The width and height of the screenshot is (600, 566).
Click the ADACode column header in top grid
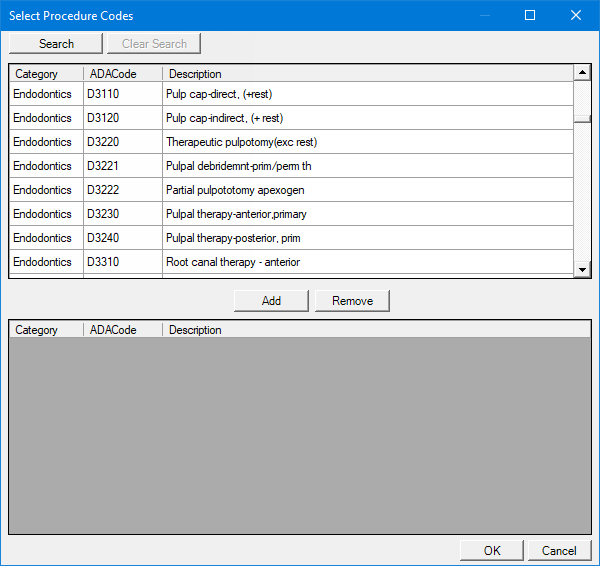click(123, 73)
